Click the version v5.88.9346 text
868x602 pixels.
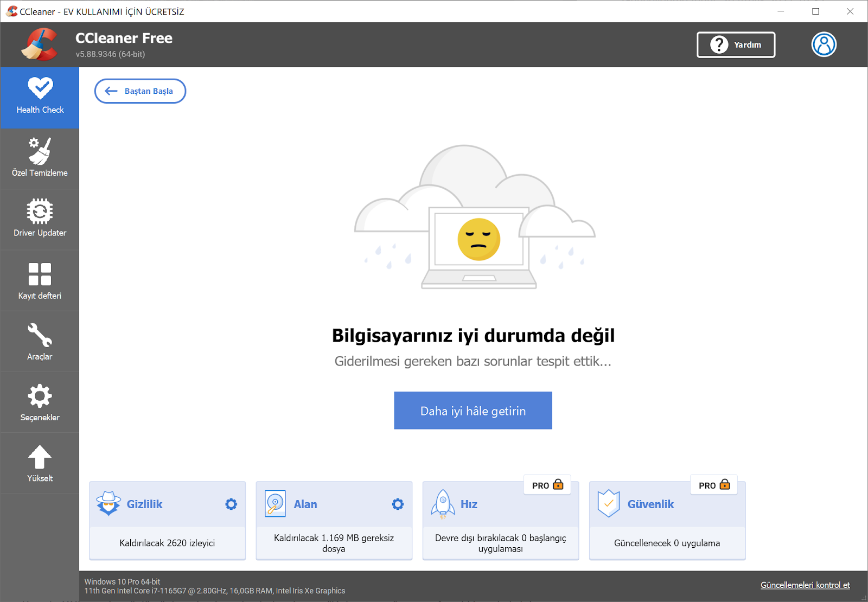pyautogui.click(x=110, y=54)
